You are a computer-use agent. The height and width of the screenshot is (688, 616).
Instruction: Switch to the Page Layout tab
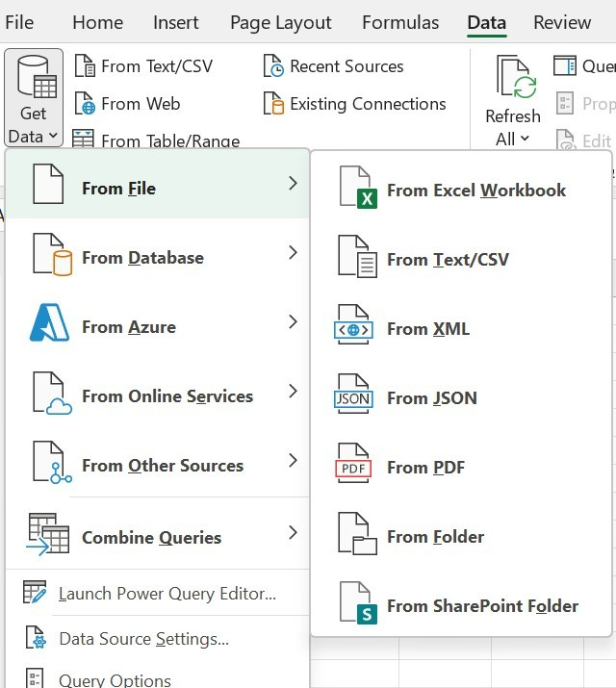(x=281, y=23)
